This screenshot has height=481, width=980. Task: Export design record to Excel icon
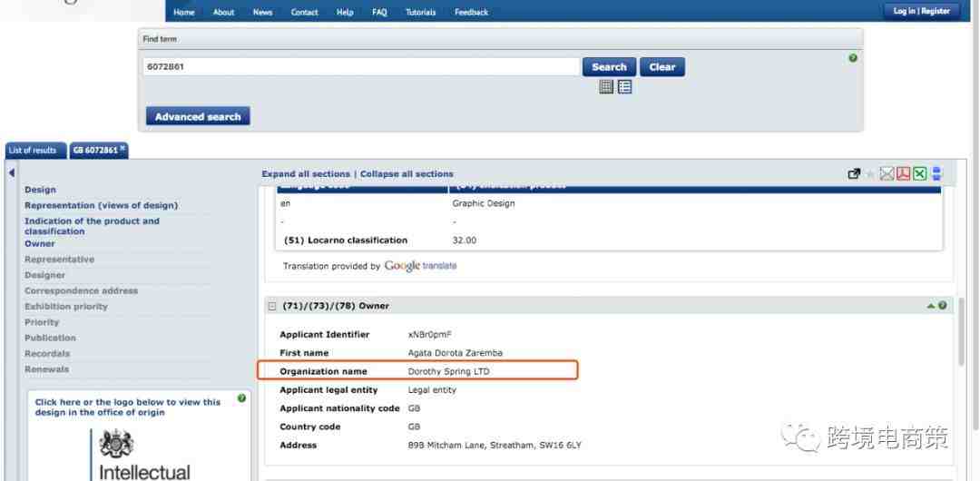click(x=919, y=174)
